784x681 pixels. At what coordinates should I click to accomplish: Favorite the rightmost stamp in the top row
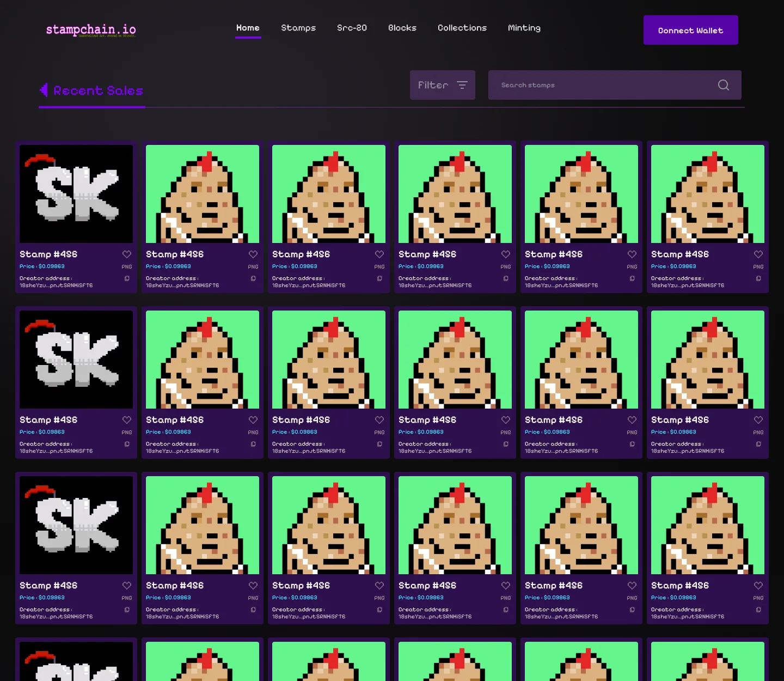point(758,254)
